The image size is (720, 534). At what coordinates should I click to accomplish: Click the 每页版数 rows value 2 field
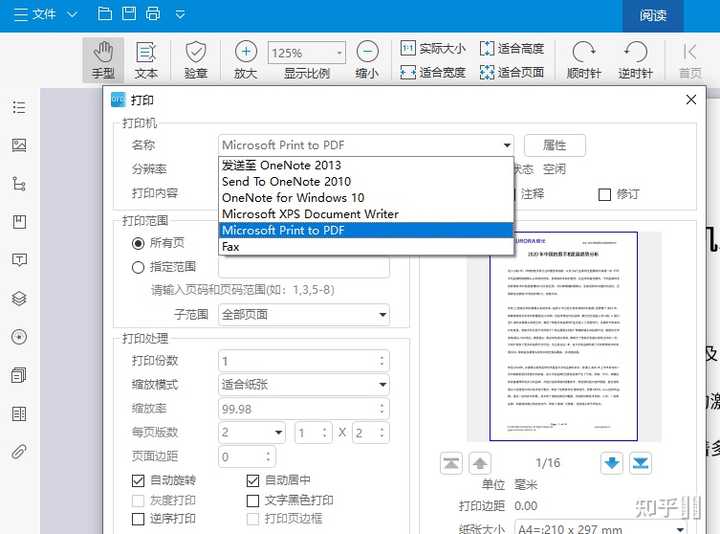(371, 433)
